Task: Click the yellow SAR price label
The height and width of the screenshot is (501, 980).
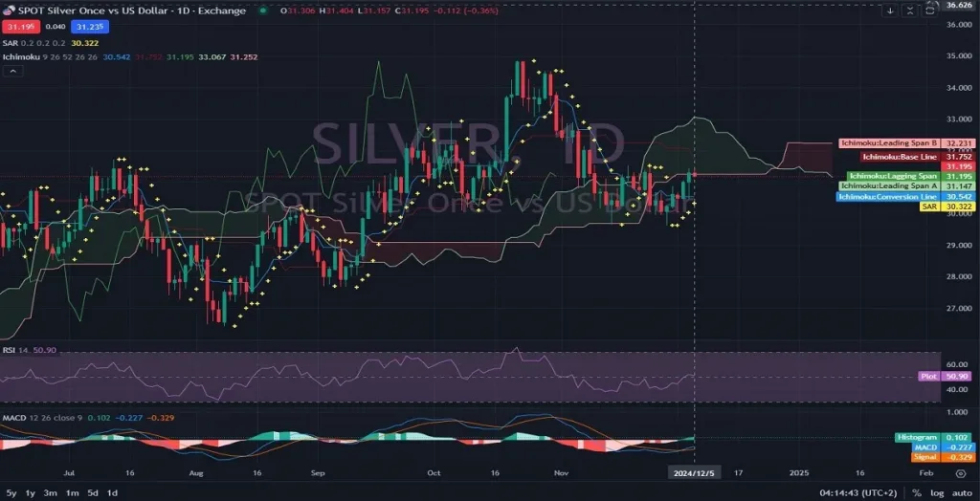Action: click(x=947, y=207)
